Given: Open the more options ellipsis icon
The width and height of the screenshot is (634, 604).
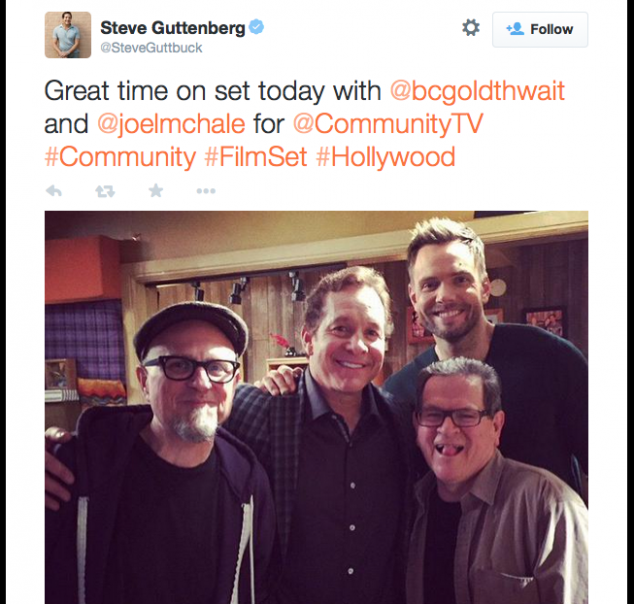Looking at the screenshot, I should 206,191.
